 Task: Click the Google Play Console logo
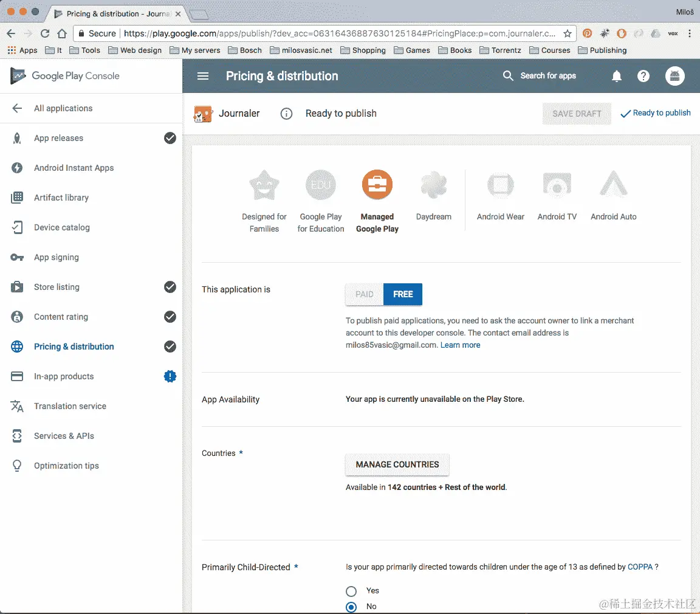[x=65, y=76]
